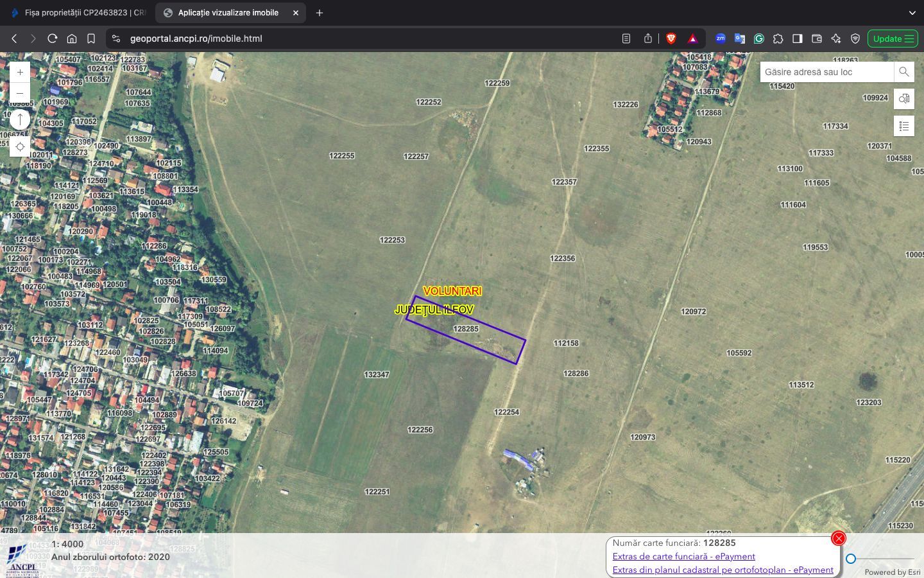
Task: Adjust the layer transparency slider handle
Action: pos(851,559)
